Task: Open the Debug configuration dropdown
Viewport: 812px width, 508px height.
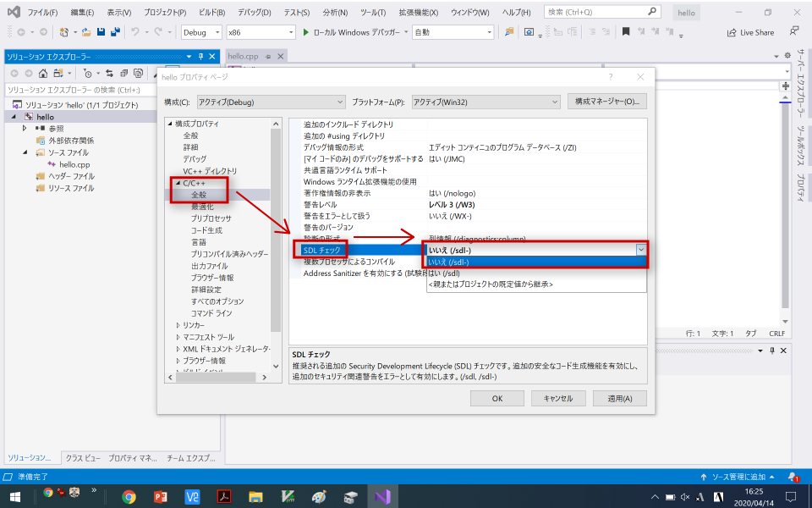Action: (201, 32)
